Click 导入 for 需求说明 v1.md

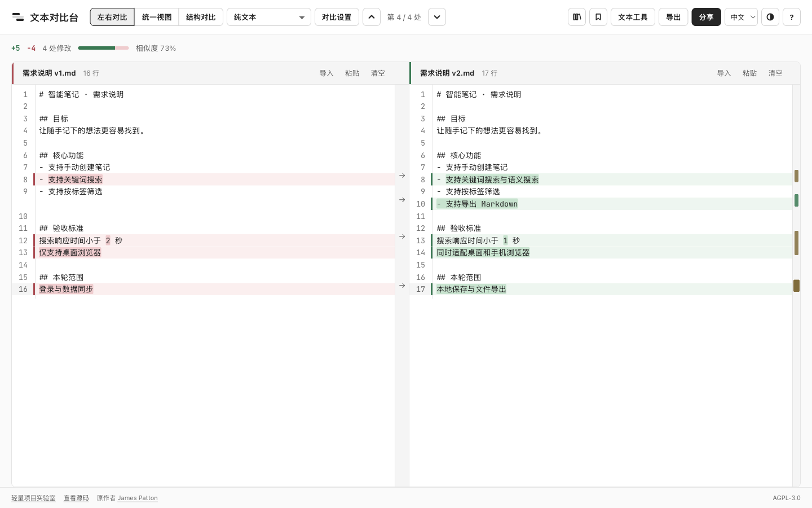[326, 73]
